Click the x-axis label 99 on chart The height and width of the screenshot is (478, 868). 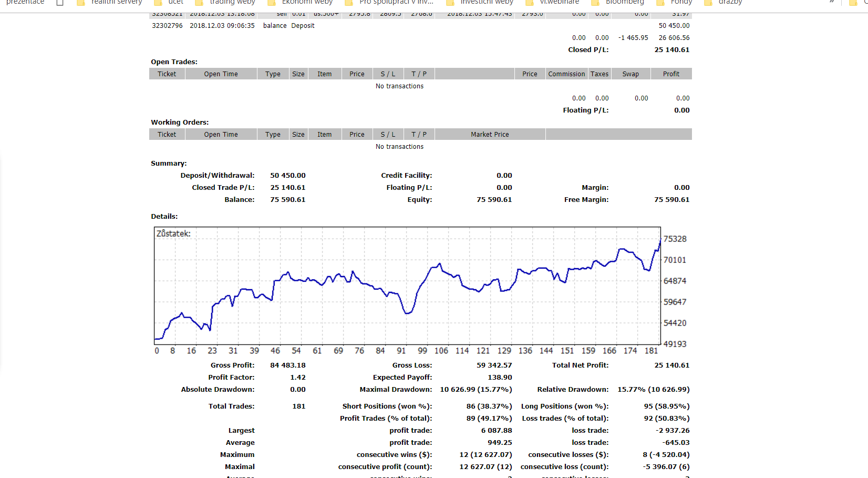coord(422,351)
